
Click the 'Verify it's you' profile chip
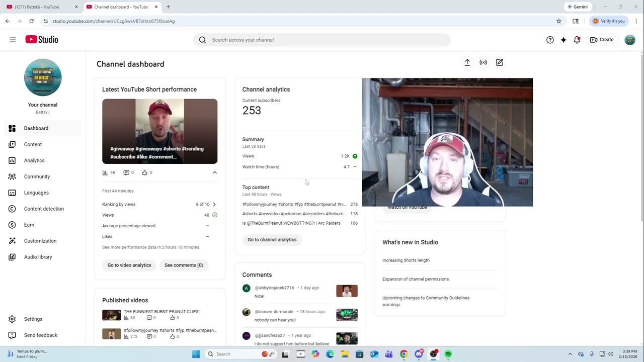(x=609, y=21)
